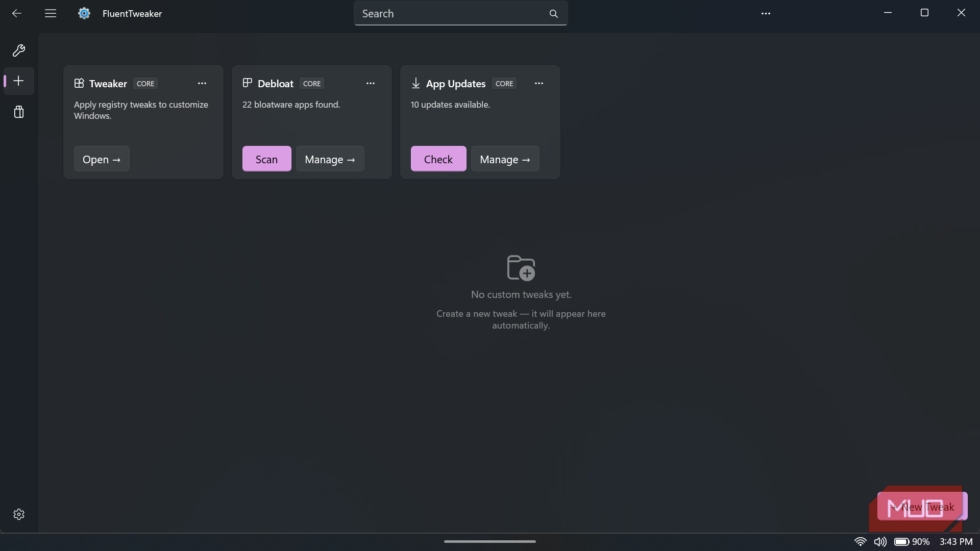The image size is (980, 551).
Task: Open title bar more options ellipsis
Action: click(x=766, y=14)
